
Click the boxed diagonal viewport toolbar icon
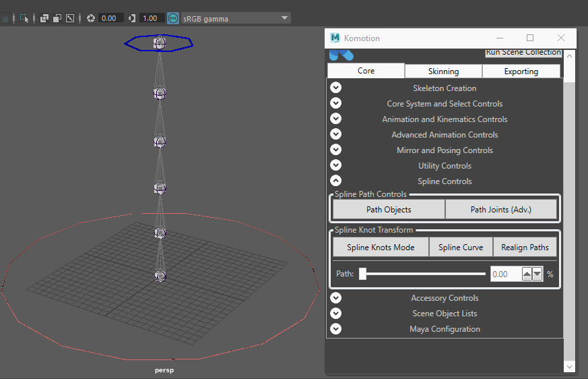70,18
